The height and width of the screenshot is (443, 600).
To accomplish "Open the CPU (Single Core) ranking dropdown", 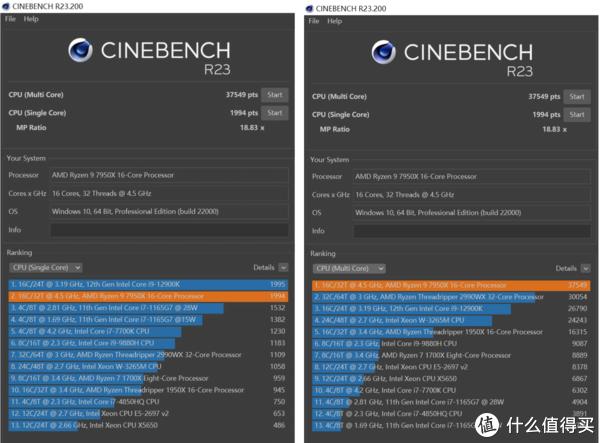I will pyautogui.click(x=46, y=267).
